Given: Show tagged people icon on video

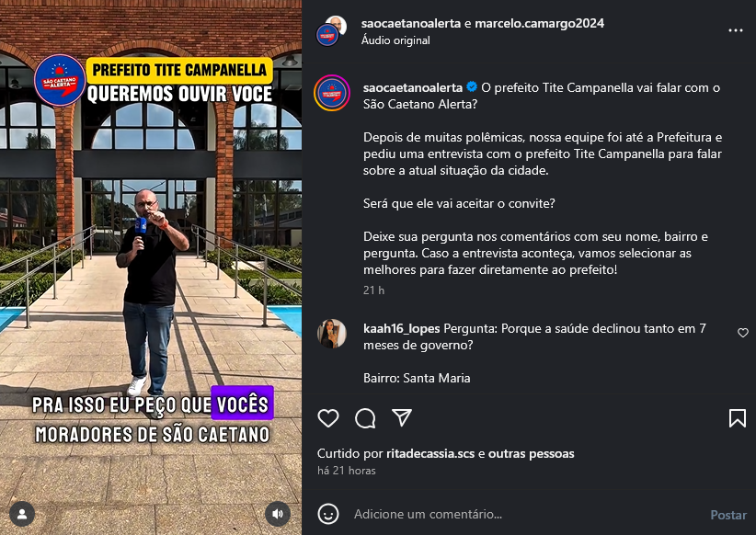Looking at the screenshot, I should [x=22, y=514].
